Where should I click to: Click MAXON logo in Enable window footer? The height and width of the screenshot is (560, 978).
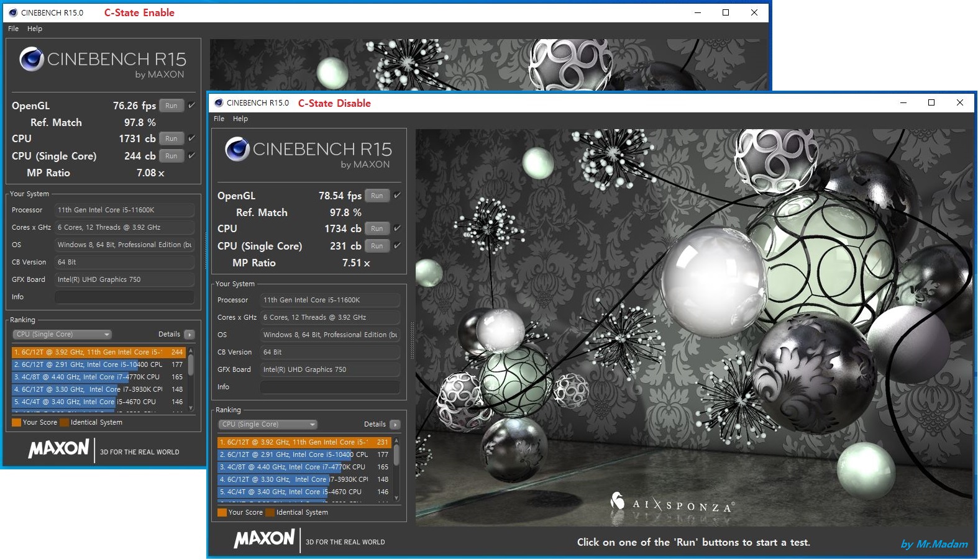pos(58,448)
